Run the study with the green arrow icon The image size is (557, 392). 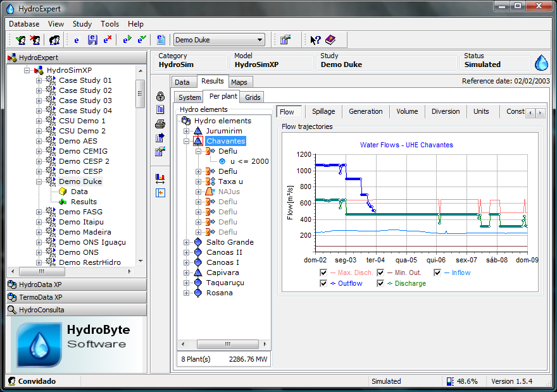(x=127, y=40)
